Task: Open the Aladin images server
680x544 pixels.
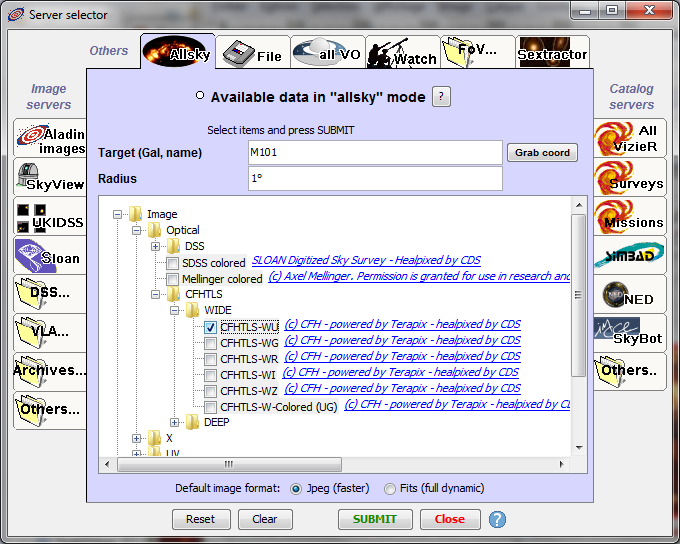Action: (x=50, y=138)
